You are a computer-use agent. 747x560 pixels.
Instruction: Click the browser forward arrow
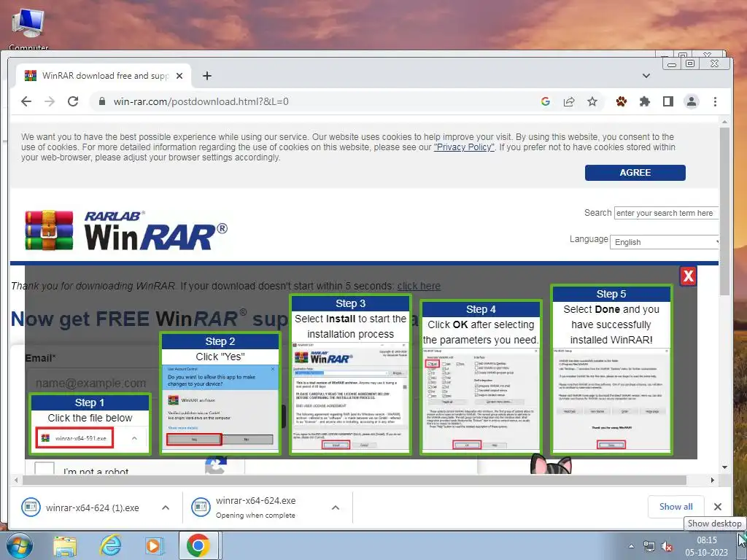[50, 101]
